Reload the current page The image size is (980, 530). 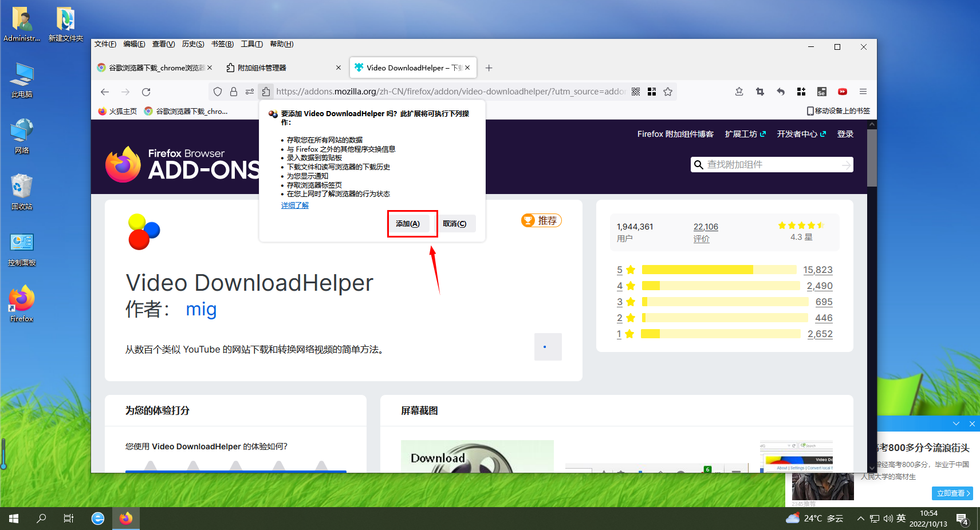coord(146,92)
